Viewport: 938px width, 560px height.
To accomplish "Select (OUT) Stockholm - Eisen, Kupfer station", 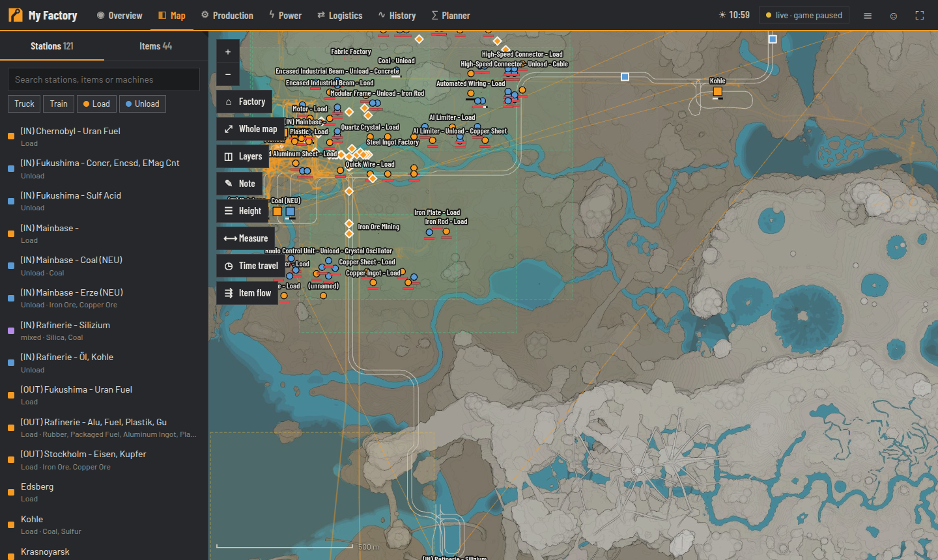I will point(104,460).
